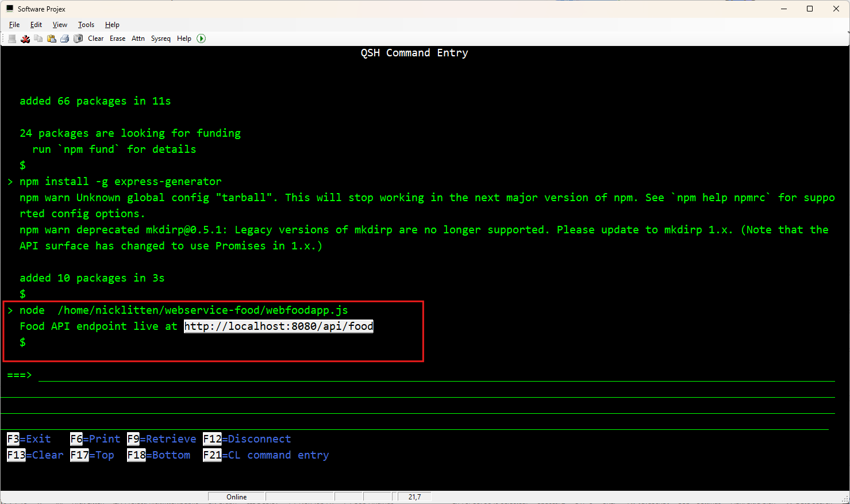Maximize the Software Projex window
This screenshot has height=504, width=850.
[x=810, y=9]
